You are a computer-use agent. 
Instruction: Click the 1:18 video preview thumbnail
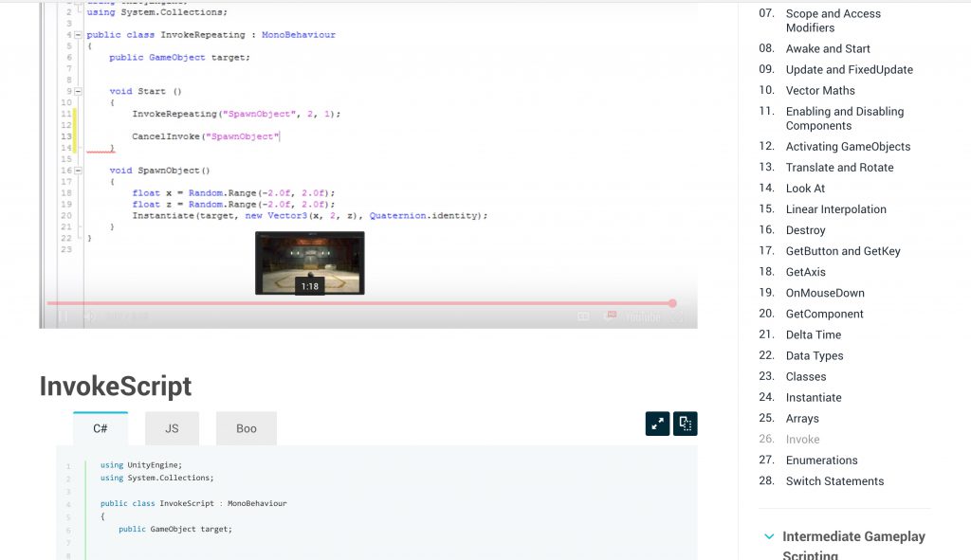310,263
